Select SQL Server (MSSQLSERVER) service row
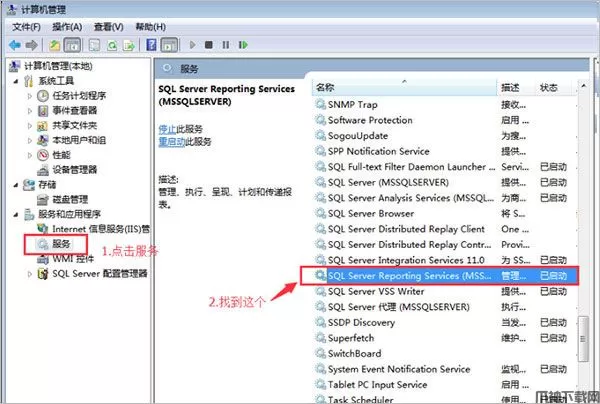600x404 pixels. point(445,182)
